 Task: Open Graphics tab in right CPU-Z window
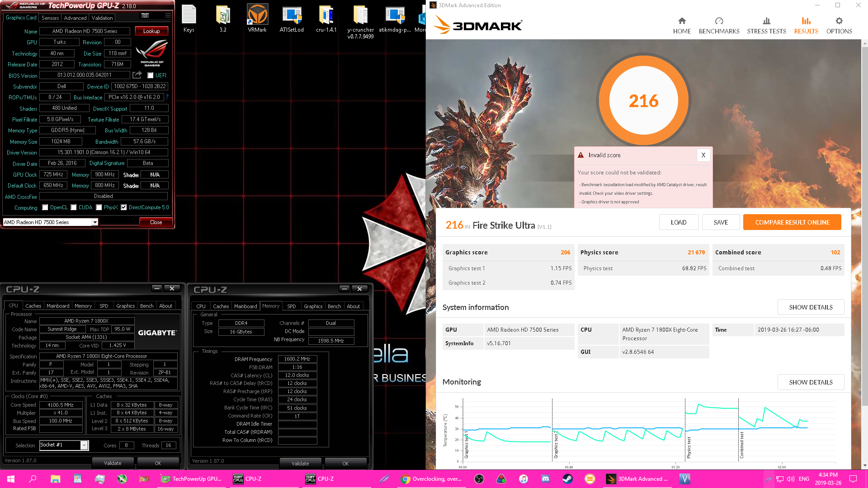coord(313,306)
